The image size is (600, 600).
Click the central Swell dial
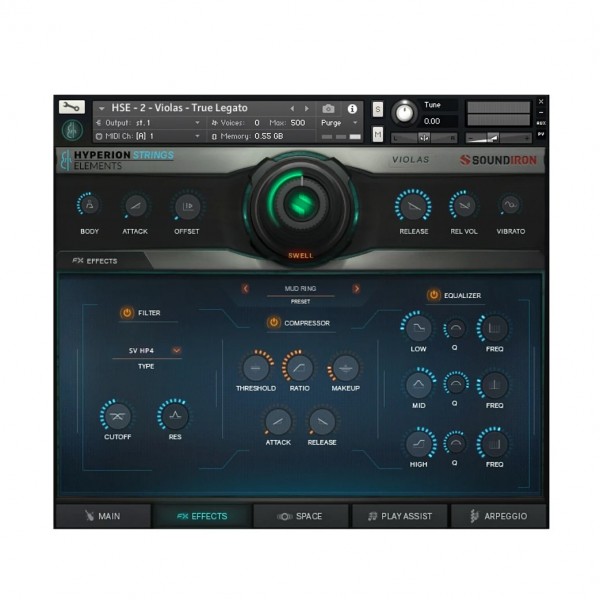coord(301,205)
